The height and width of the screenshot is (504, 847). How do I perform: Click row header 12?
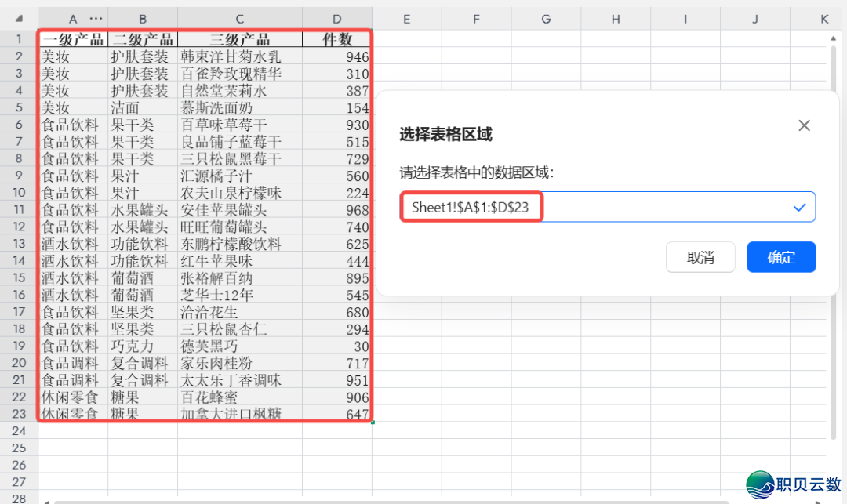[x=19, y=227]
